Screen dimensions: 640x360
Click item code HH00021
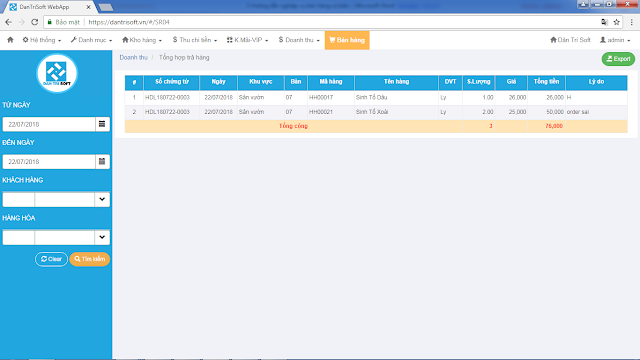(321, 112)
